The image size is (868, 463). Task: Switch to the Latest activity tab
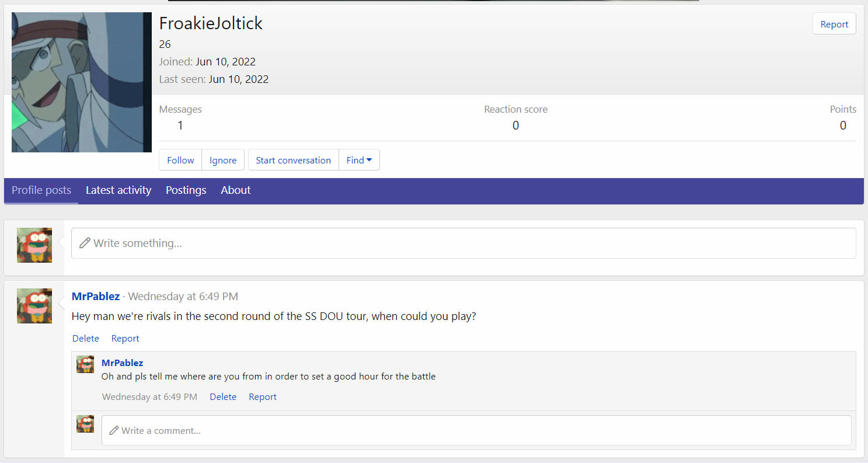pos(118,190)
